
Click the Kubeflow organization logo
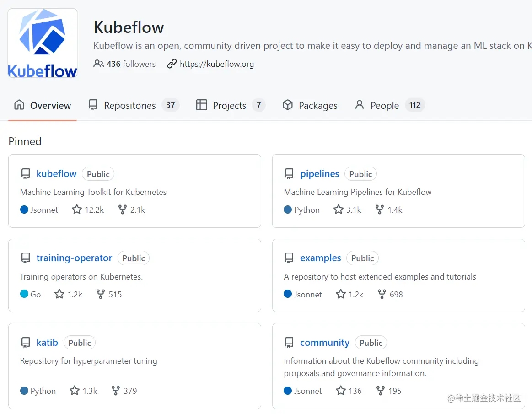pyautogui.click(x=43, y=43)
